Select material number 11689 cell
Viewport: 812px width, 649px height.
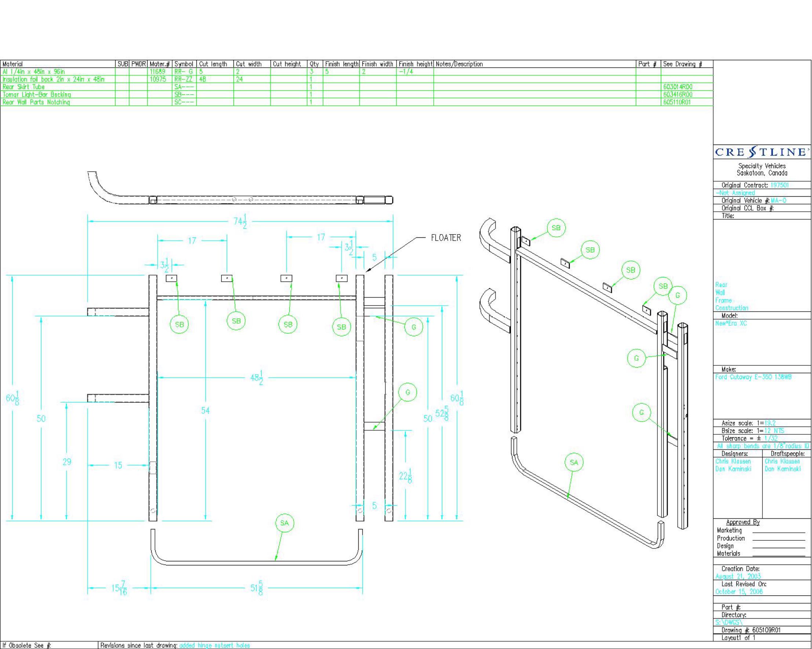[x=160, y=72]
